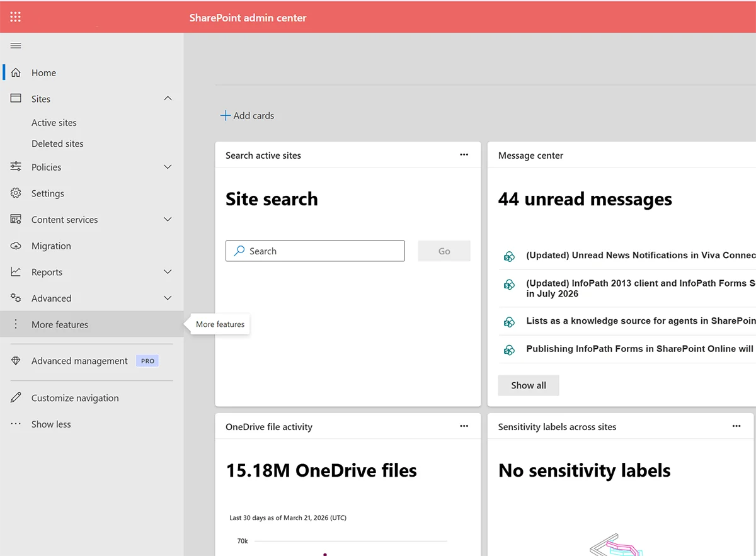
Task: Expand the Policies section
Action: (x=168, y=166)
